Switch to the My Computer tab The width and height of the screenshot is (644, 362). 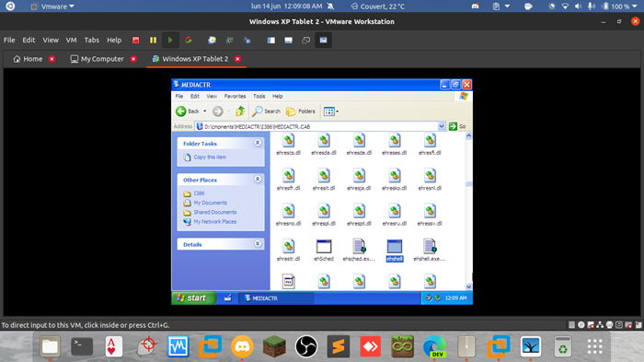tap(98, 59)
